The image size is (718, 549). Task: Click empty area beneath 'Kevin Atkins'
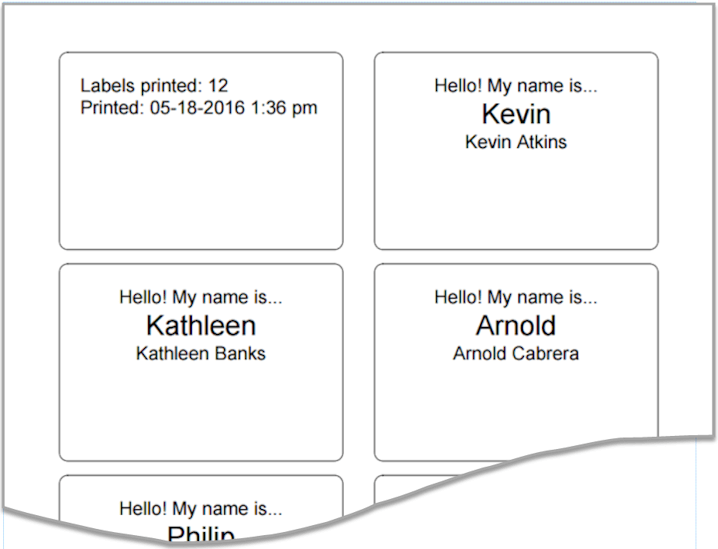pos(515,200)
